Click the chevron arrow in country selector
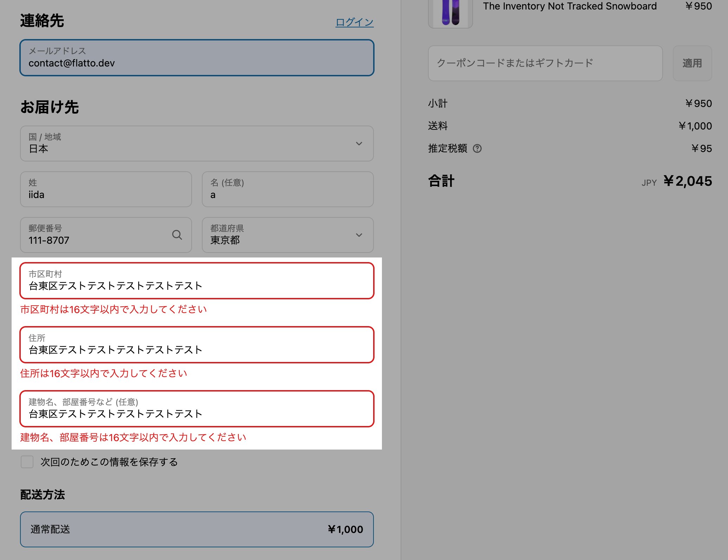The width and height of the screenshot is (728, 560). click(x=359, y=144)
